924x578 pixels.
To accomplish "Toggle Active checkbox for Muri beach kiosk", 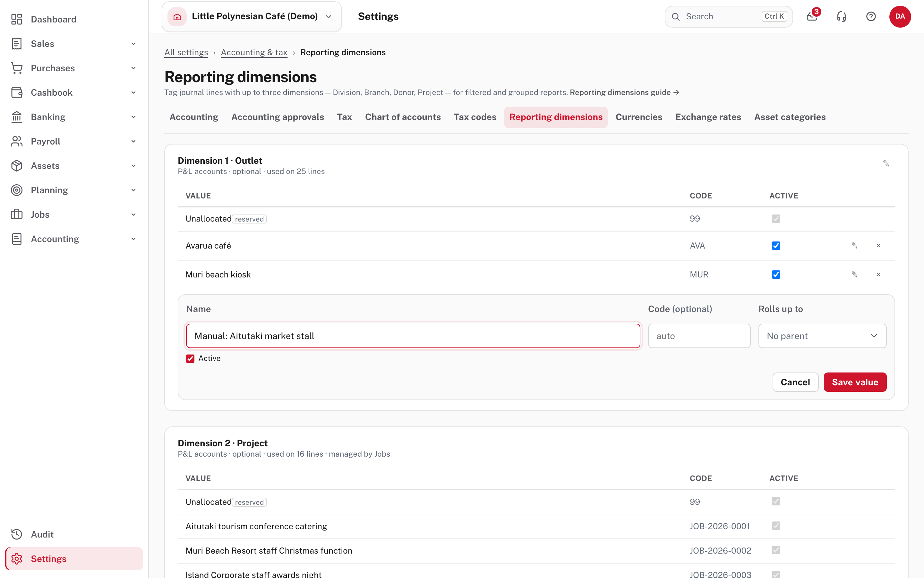I will (776, 275).
